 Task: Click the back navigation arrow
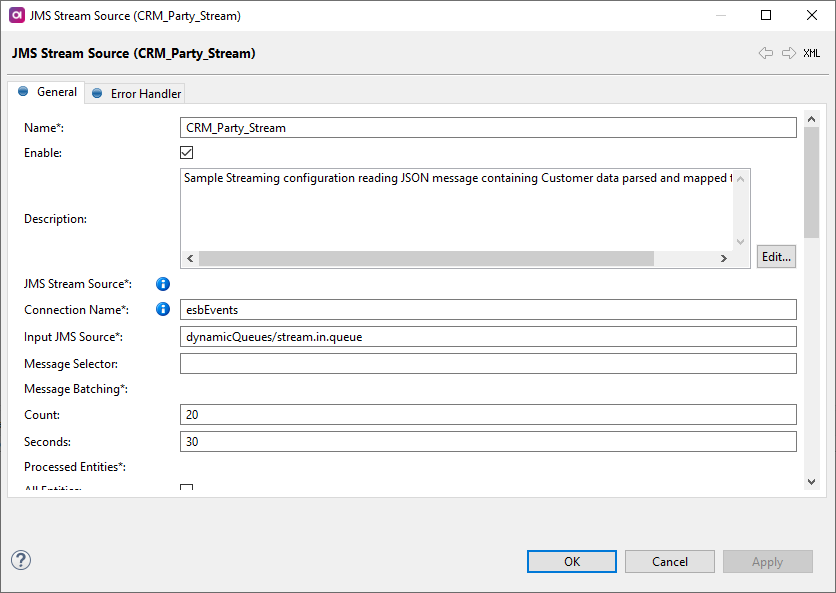(766, 53)
